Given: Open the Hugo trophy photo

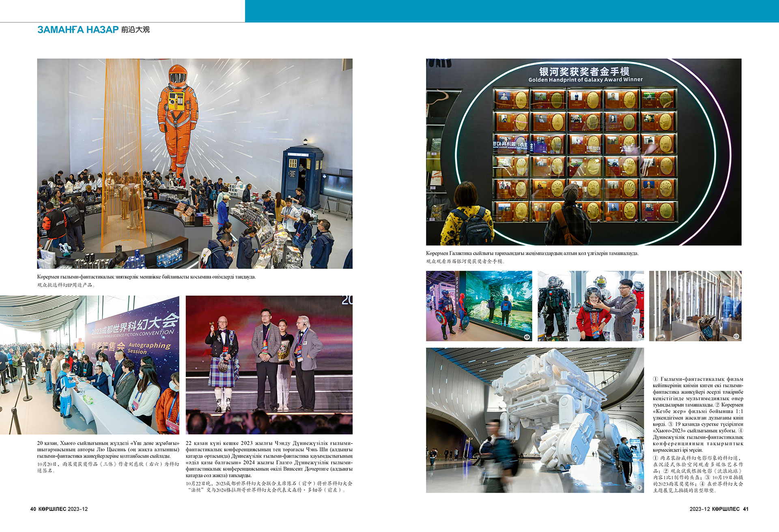Looking at the screenshot, I should 695,306.
